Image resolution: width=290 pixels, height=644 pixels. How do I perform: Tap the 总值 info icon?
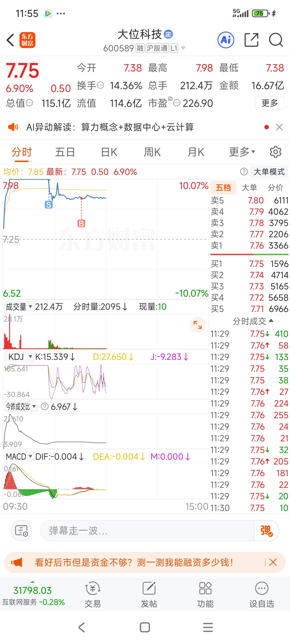coord(29,103)
